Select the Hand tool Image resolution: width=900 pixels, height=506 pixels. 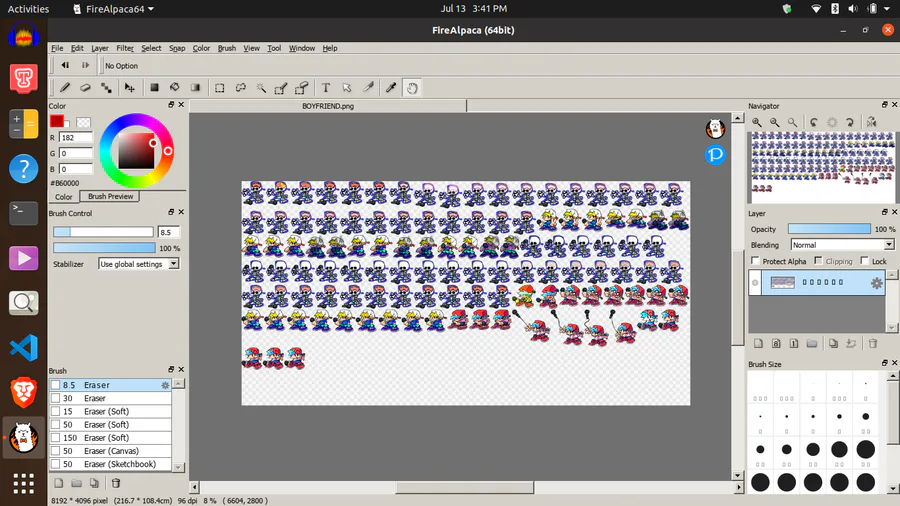point(412,88)
